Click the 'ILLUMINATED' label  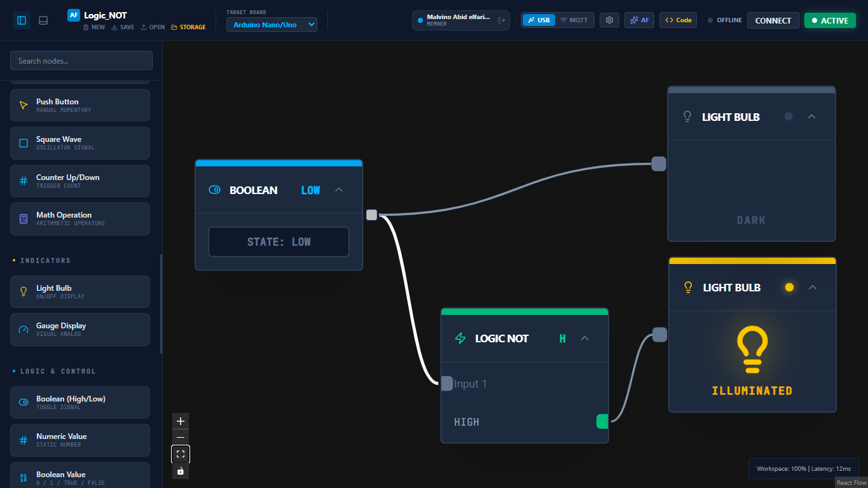click(752, 391)
